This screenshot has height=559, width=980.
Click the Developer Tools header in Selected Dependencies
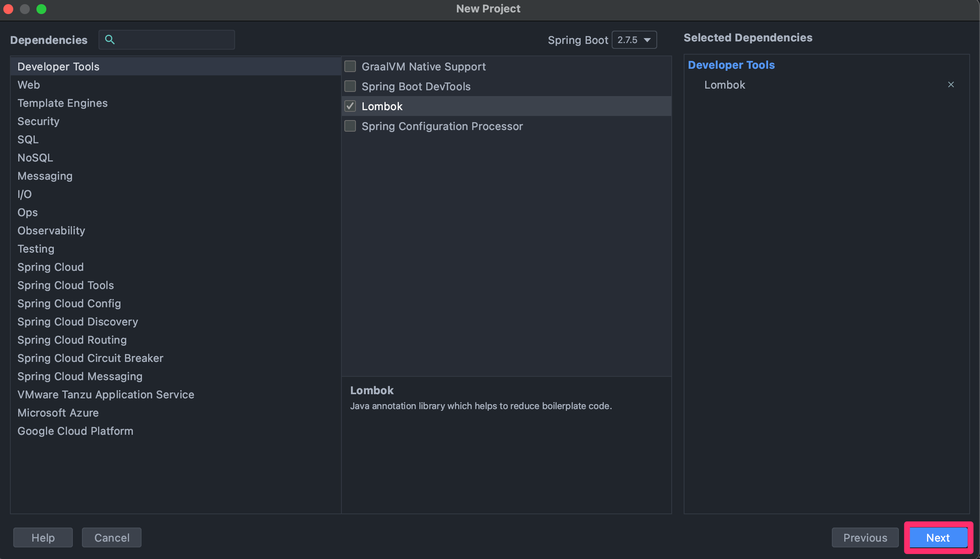click(731, 65)
